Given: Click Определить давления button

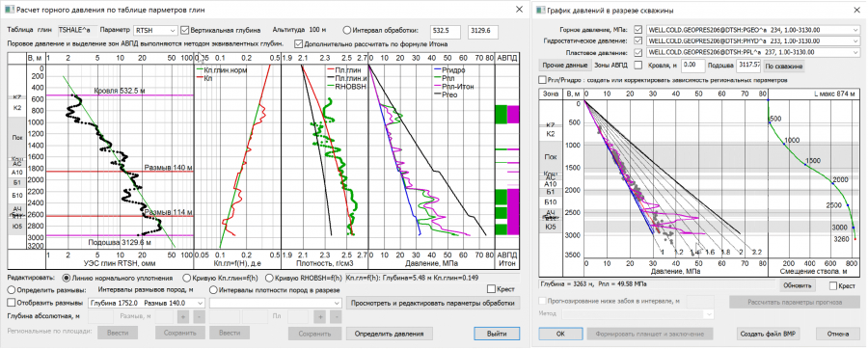Looking at the screenshot, I should pyautogui.click(x=390, y=334).
